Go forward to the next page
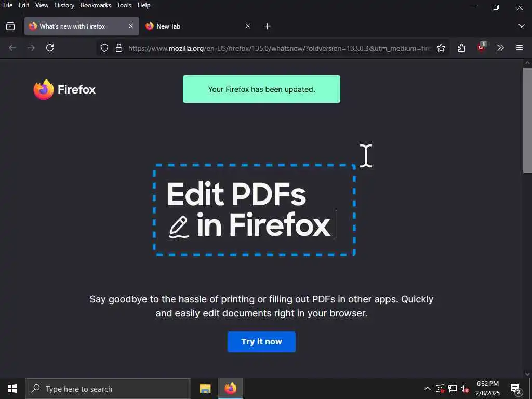Viewport: 532px width, 399px height. click(x=31, y=48)
